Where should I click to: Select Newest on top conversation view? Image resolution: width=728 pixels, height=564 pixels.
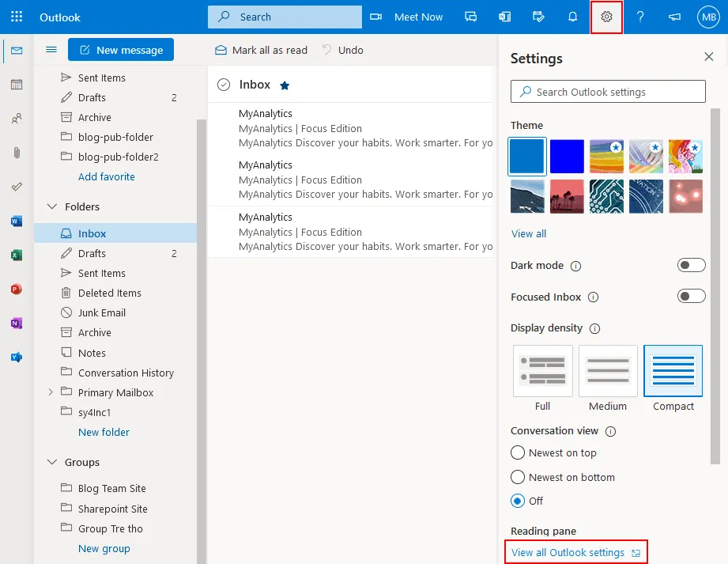point(518,453)
